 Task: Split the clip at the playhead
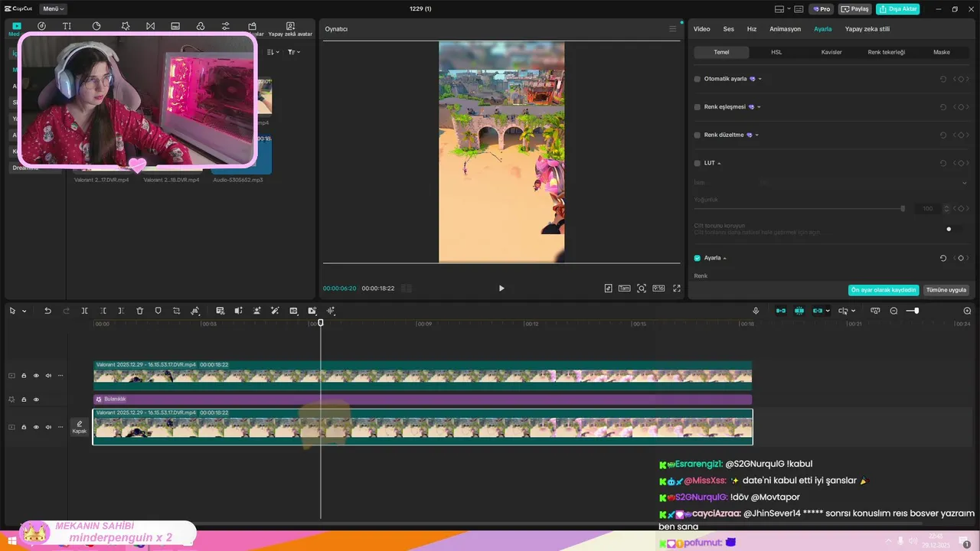click(84, 311)
